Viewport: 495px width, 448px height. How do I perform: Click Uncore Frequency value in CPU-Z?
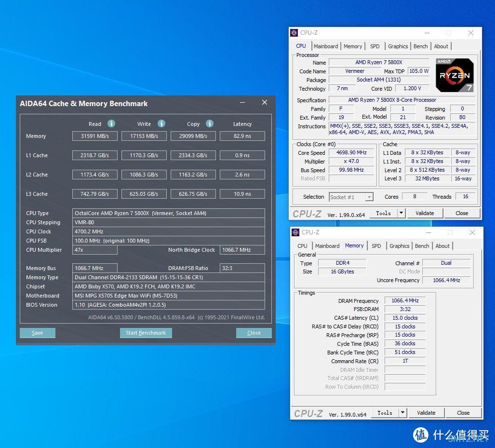[x=446, y=280]
